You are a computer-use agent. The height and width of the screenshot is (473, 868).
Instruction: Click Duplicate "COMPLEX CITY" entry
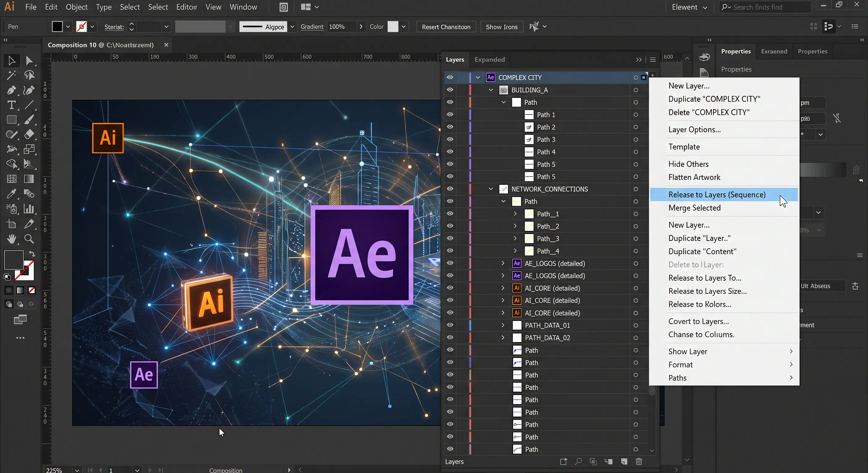[714, 99]
